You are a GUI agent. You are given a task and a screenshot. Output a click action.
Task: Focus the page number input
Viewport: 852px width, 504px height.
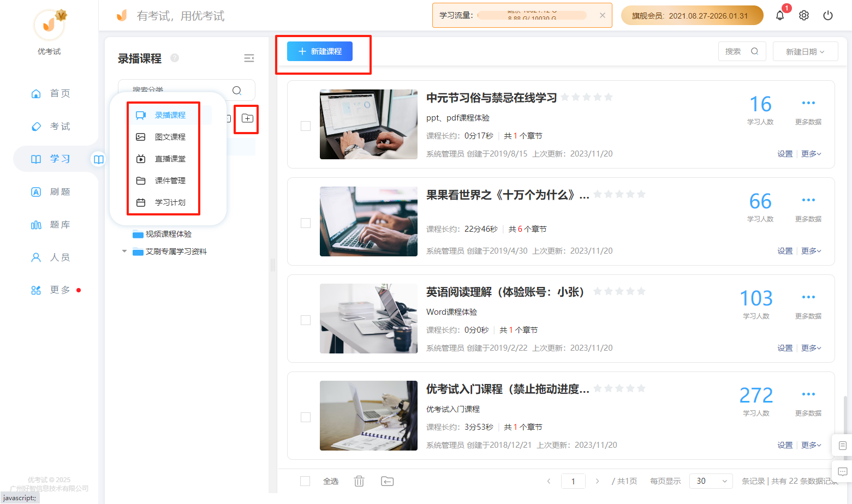(573, 481)
